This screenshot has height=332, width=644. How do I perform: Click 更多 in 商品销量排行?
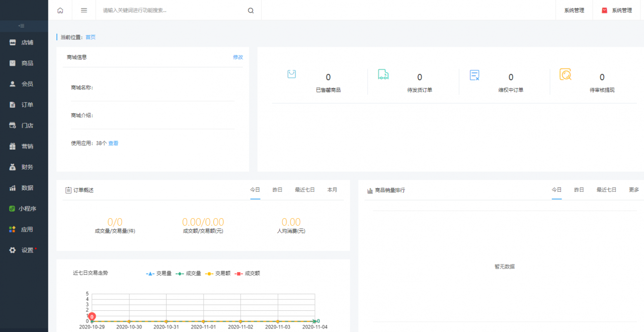pos(634,190)
